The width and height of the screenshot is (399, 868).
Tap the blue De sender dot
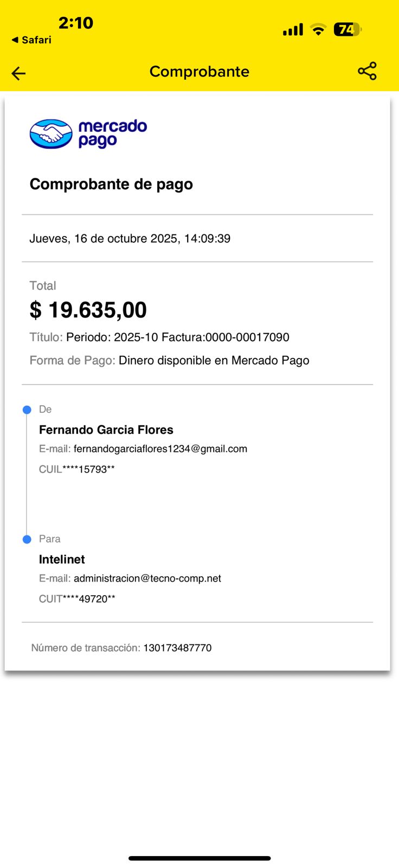pyautogui.click(x=27, y=410)
